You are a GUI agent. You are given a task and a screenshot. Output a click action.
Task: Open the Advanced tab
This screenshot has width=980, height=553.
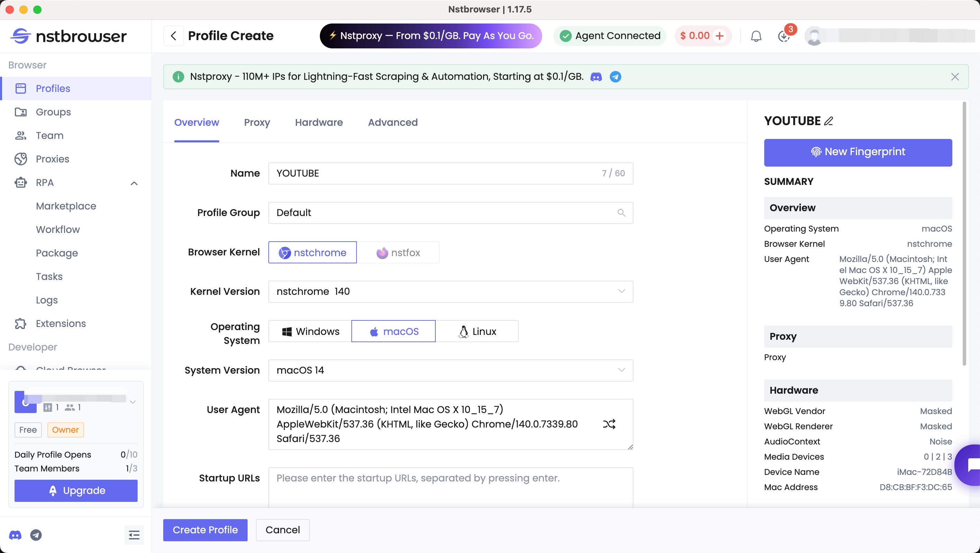[392, 122]
